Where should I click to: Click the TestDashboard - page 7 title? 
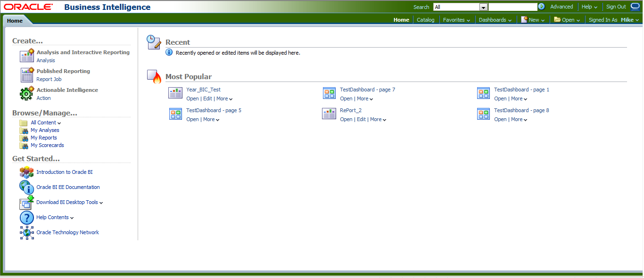click(x=367, y=90)
